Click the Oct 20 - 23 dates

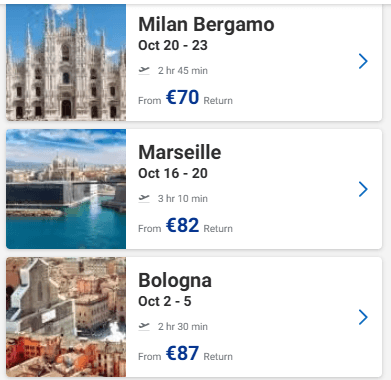(173, 45)
